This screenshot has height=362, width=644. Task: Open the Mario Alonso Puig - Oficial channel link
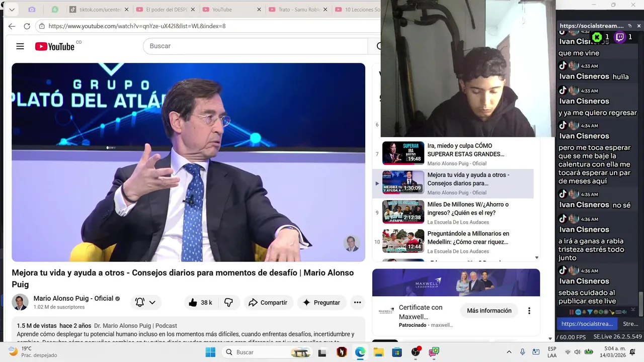tap(73, 298)
